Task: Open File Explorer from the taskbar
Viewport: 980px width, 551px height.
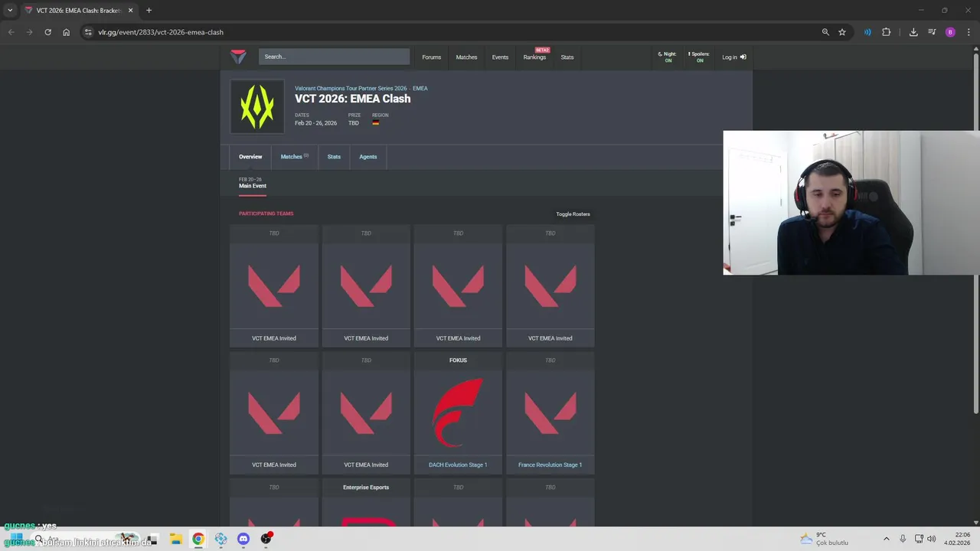Action: click(x=175, y=539)
